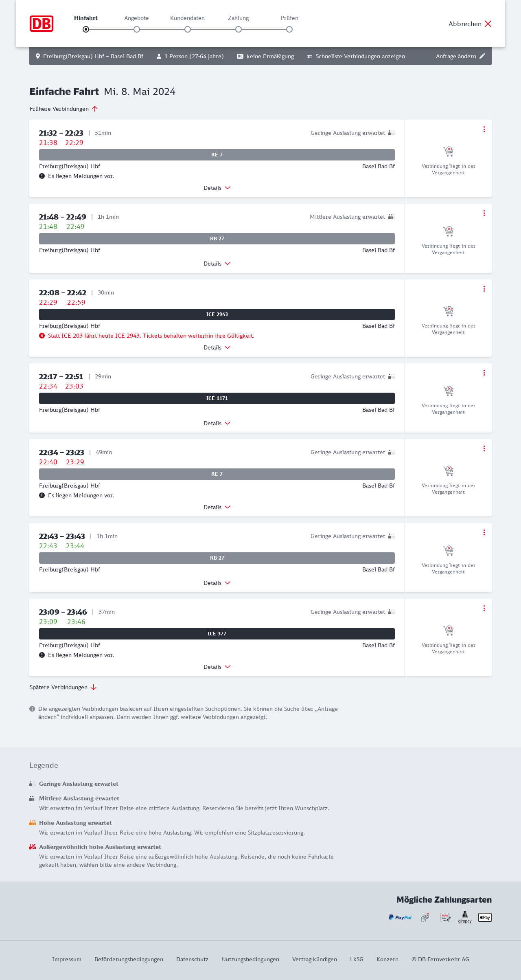521x980 pixels.
Task: Open the Impressum footer link
Action: coord(67,959)
